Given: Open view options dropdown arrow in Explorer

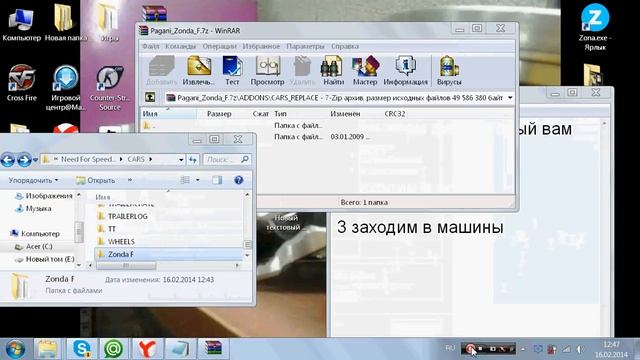Looking at the screenshot, I should pos(198,180).
